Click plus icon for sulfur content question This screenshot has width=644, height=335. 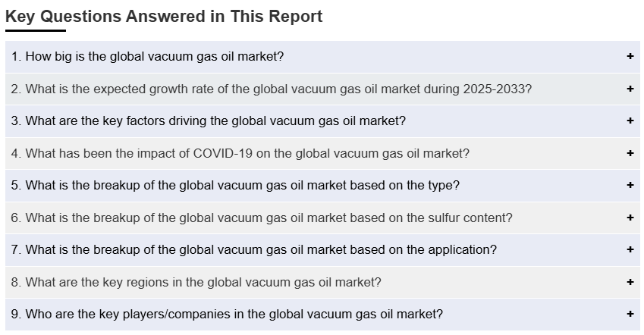click(630, 218)
